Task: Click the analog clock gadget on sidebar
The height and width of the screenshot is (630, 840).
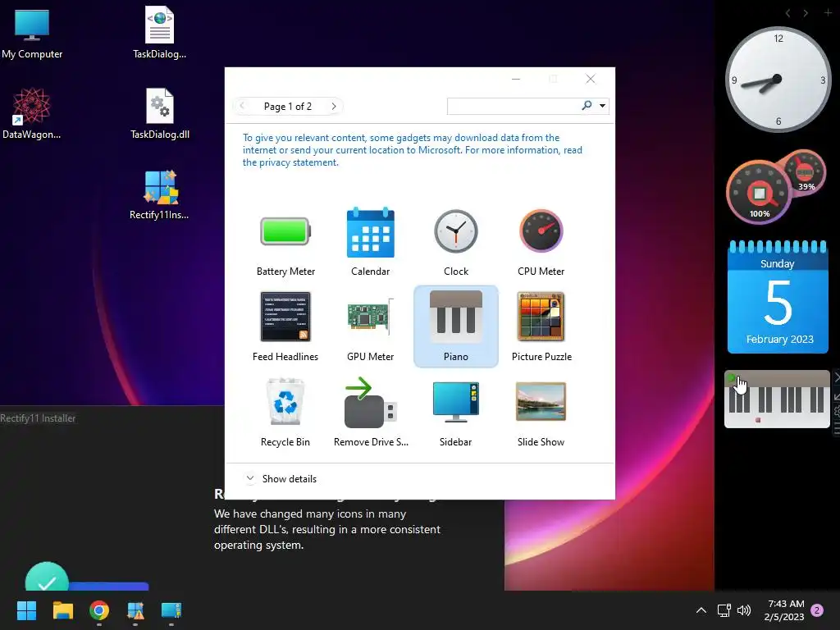Action: tap(778, 80)
